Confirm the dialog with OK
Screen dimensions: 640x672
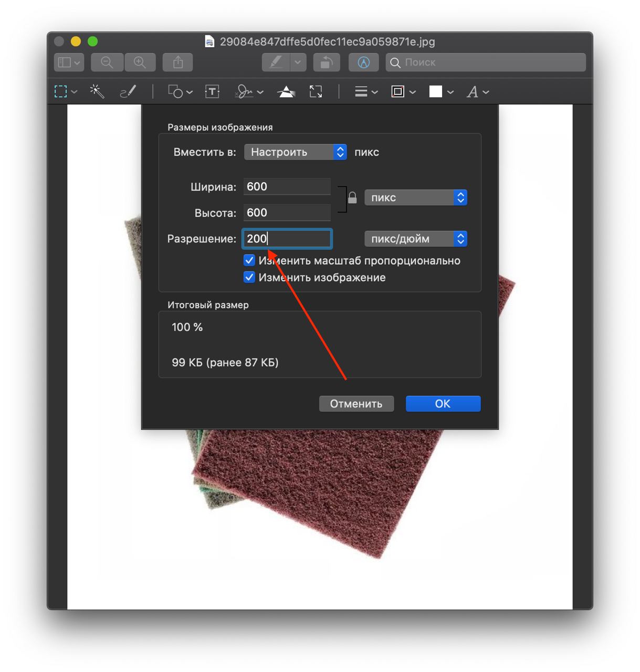[443, 404]
